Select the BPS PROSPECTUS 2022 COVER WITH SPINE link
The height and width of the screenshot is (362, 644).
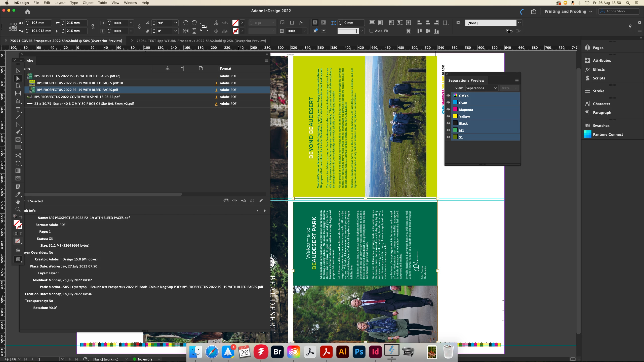coord(77,97)
